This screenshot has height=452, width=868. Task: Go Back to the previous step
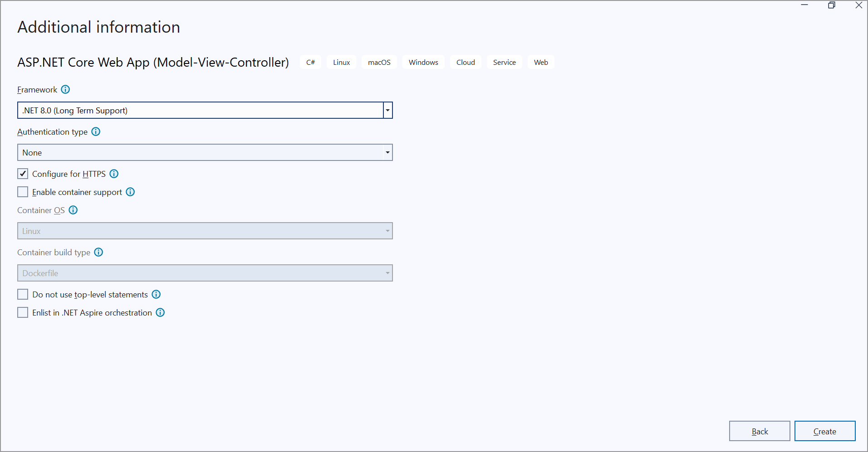(x=759, y=431)
